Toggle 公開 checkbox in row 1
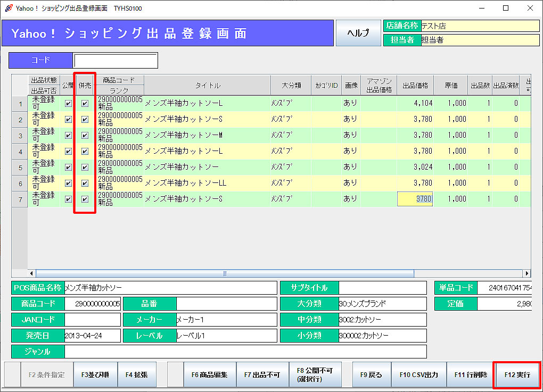This screenshot has height=392, width=543. [68, 103]
